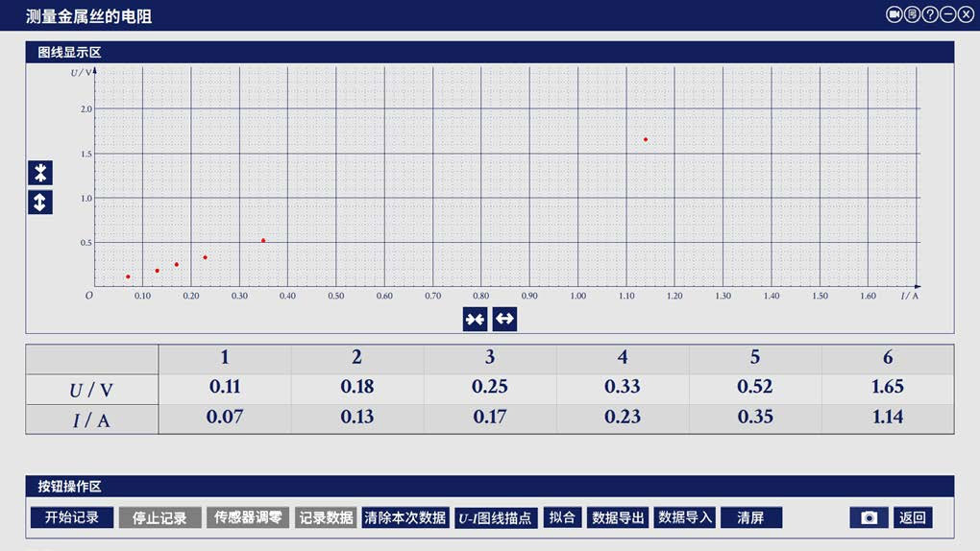
Task: Import data using 数据导入
Action: click(x=684, y=517)
